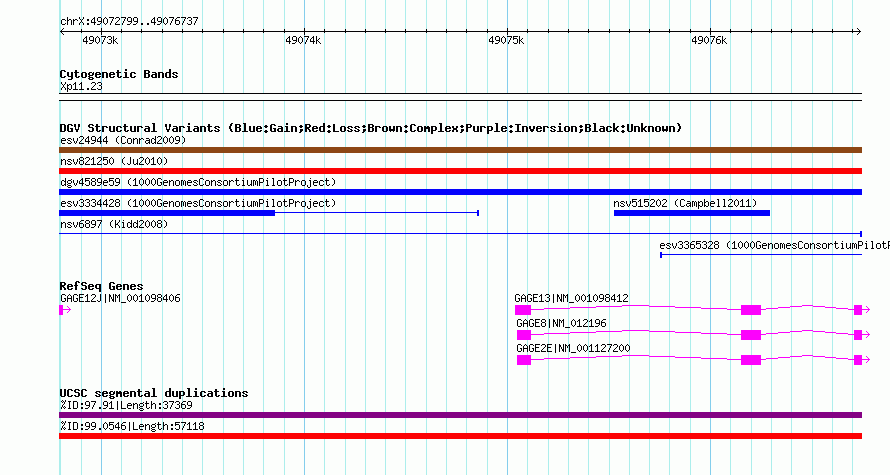
Task: Click the nsv821250 (Ju2010) label
Action: click(114, 161)
